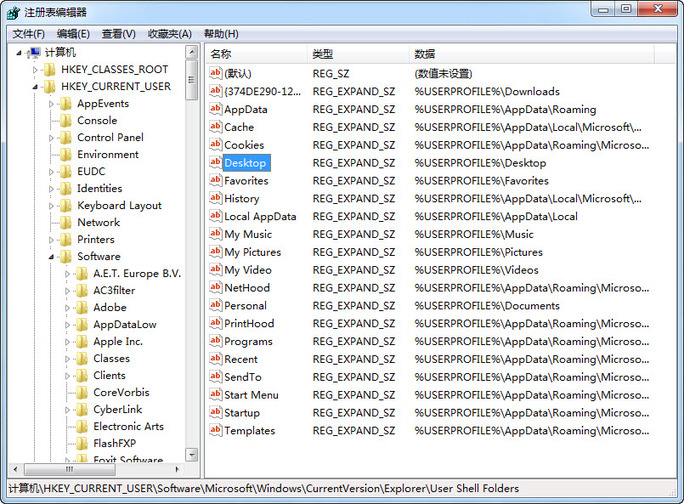Open the 收藏夹(A) menu
The image size is (684, 504).
(170, 34)
